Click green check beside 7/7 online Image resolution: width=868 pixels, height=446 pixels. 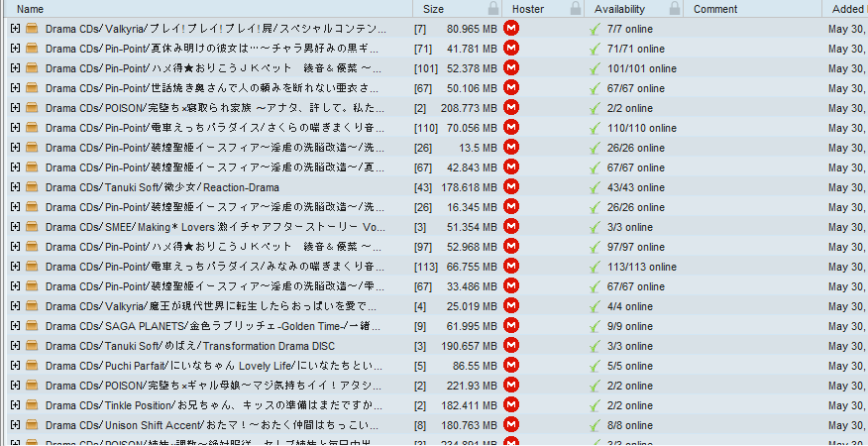[596, 29]
